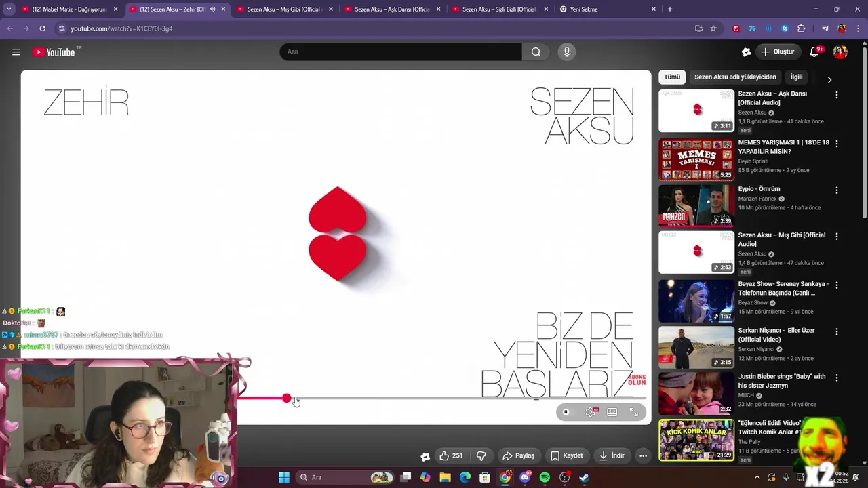
Task: Open the Shazam extension icon
Action: point(785,28)
